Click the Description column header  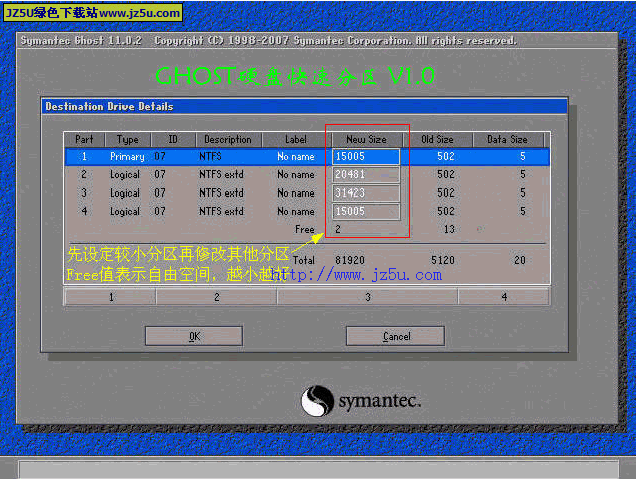(228, 140)
